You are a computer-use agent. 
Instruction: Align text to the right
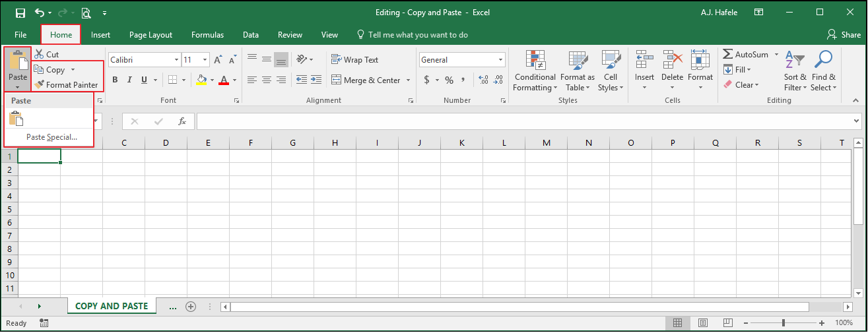point(281,80)
